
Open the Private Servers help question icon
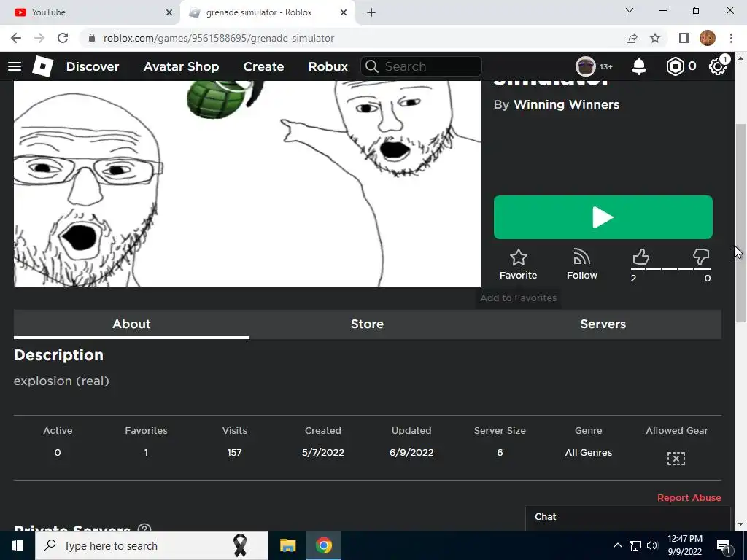[x=144, y=528]
